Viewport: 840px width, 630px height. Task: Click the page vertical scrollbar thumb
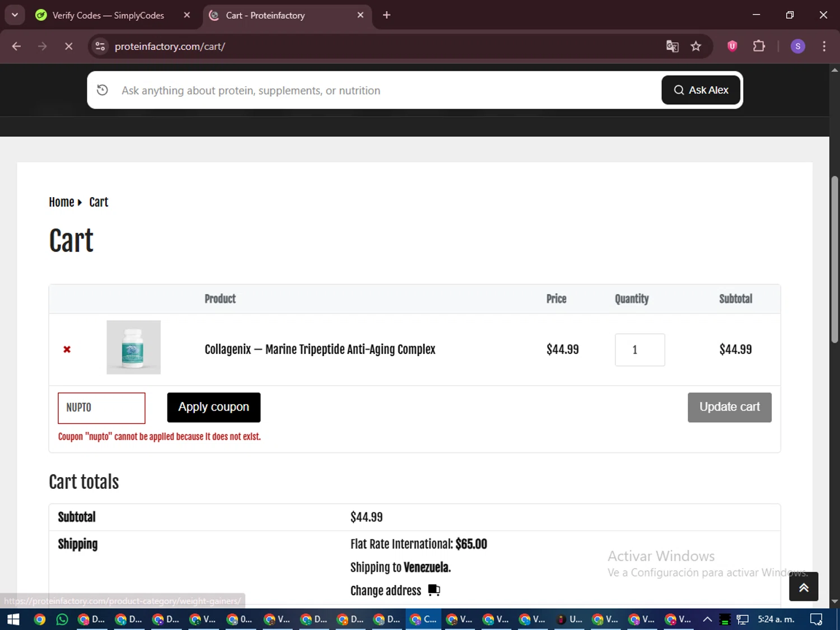pyautogui.click(x=834, y=259)
